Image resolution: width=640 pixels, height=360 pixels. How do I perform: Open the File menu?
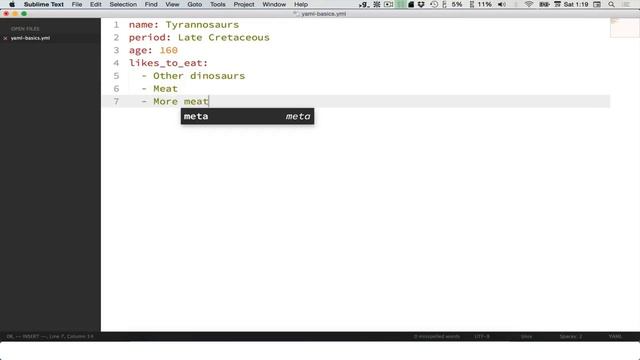coord(77,4)
